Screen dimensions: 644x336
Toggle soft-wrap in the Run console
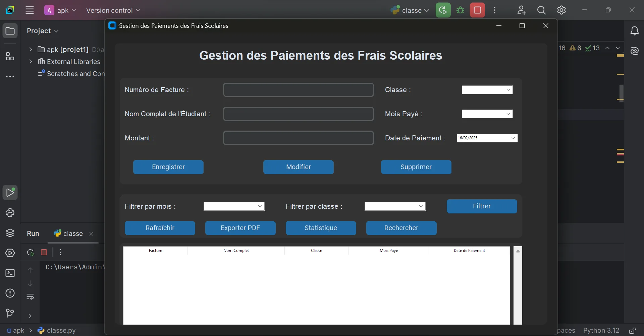pyautogui.click(x=30, y=297)
